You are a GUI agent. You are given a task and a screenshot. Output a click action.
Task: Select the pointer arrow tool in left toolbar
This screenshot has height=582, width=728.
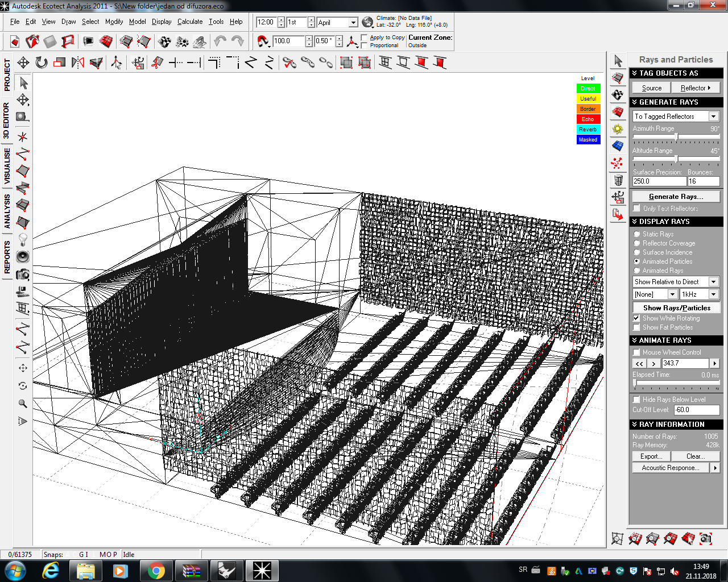(x=23, y=83)
